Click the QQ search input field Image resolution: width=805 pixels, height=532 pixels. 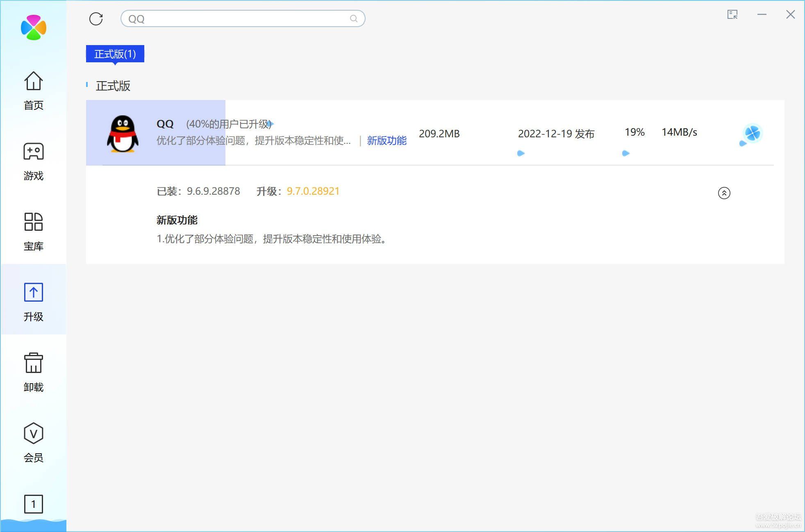[x=243, y=18]
